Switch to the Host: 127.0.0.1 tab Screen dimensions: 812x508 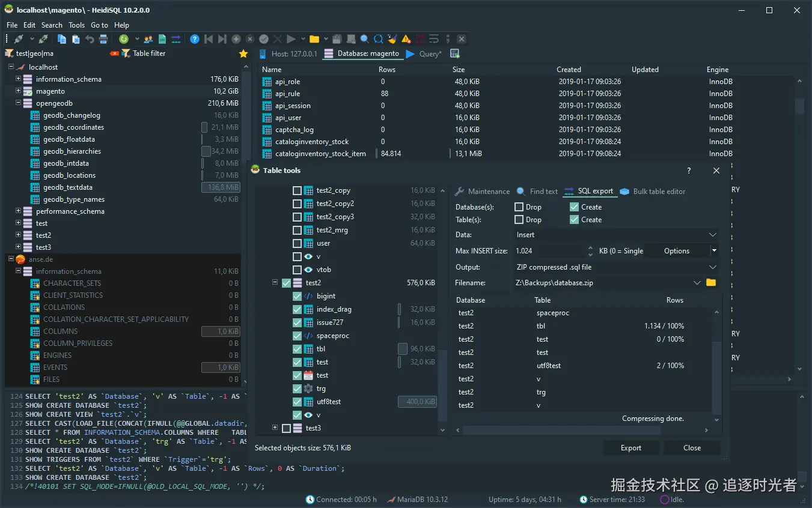tap(288, 53)
